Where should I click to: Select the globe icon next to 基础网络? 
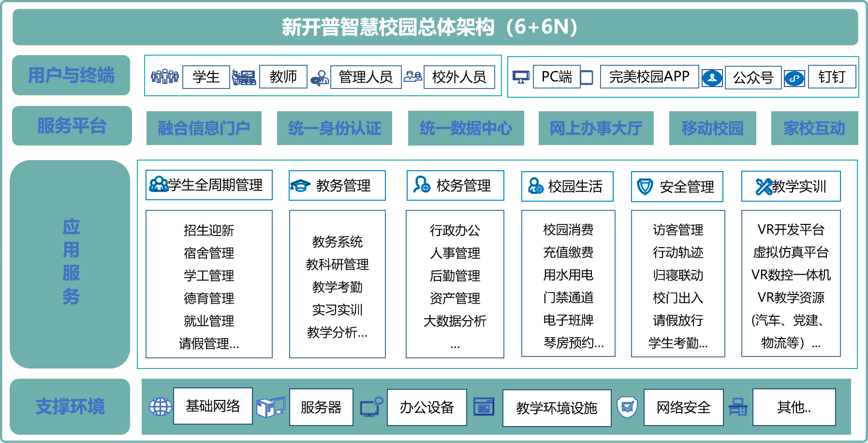pos(160,407)
